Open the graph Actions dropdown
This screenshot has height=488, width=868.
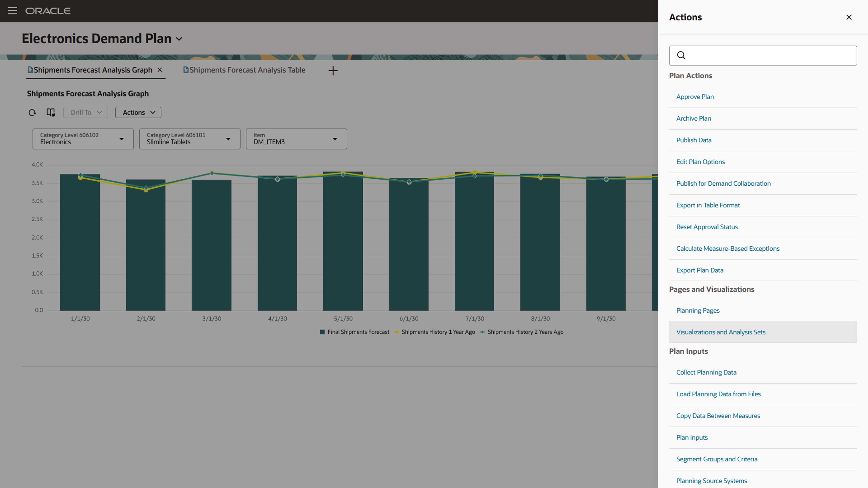tap(138, 112)
